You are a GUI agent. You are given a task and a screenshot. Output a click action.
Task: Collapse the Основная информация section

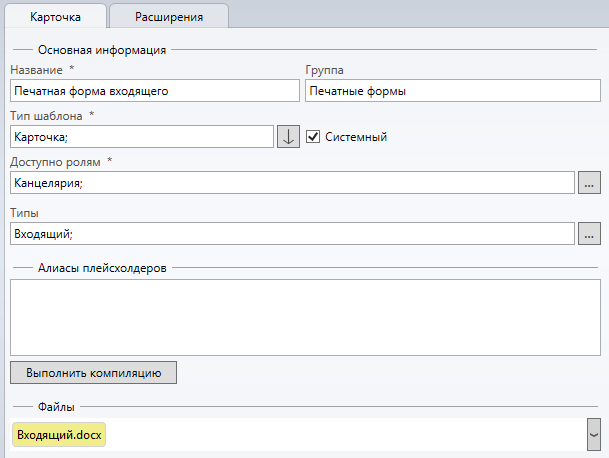101,47
